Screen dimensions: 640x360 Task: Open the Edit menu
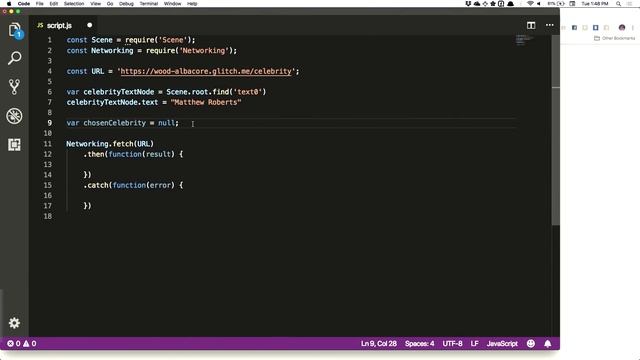tap(53, 4)
